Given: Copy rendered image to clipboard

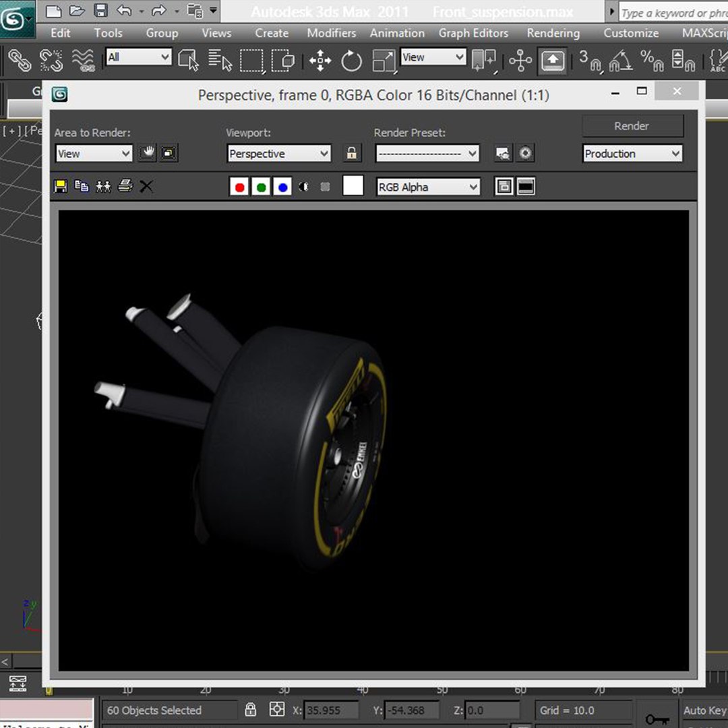Looking at the screenshot, I should coord(82,186).
